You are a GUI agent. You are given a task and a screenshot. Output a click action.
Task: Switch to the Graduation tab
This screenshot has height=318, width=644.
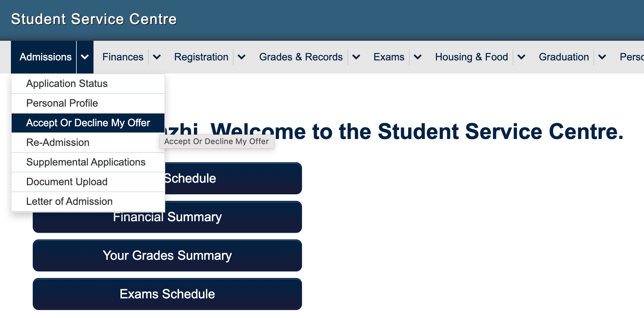tap(564, 57)
